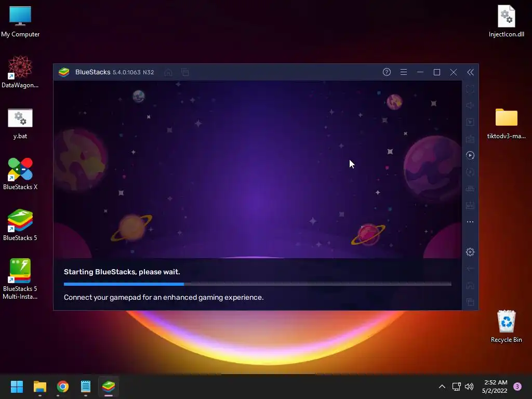The image size is (532, 399).
Task: Select the BlueStacks X desktop shortcut
Action: [20, 174]
